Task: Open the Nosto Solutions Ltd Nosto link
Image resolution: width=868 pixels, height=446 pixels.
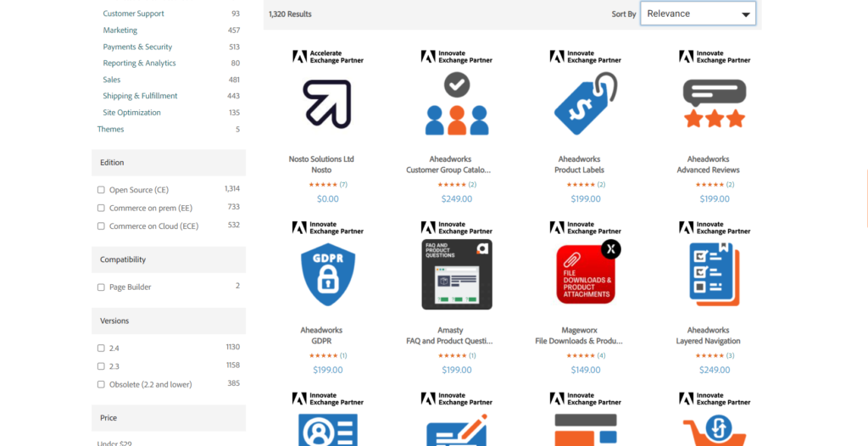Action: pyautogui.click(x=321, y=164)
